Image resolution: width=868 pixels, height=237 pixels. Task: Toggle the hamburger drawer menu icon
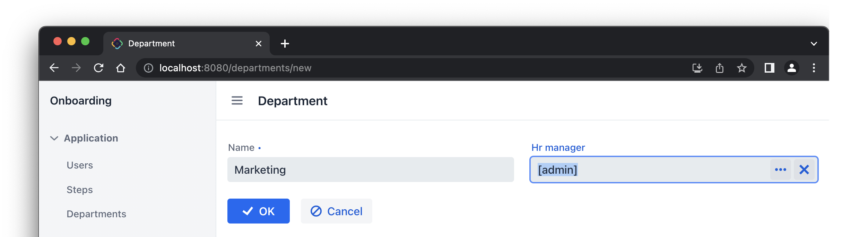pyautogui.click(x=237, y=101)
